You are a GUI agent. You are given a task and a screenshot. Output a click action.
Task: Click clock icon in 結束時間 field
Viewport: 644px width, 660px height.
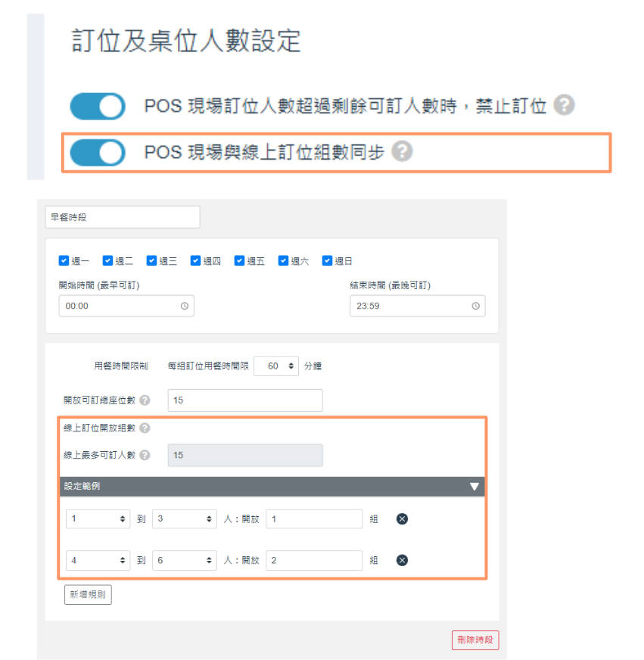coord(475,306)
